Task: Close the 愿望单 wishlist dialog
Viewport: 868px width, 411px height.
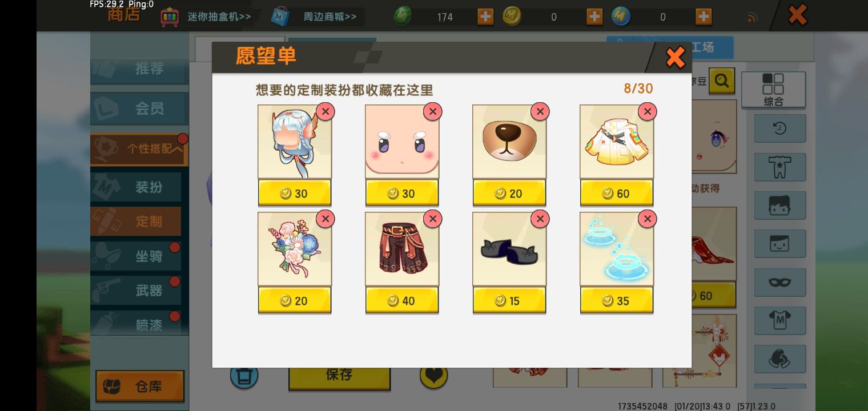Action: [676, 57]
